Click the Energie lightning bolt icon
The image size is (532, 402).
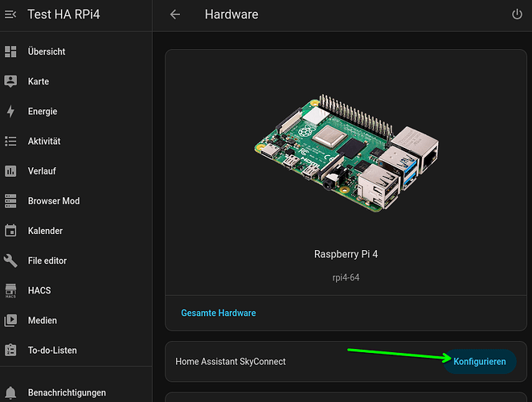pyautogui.click(x=10, y=112)
